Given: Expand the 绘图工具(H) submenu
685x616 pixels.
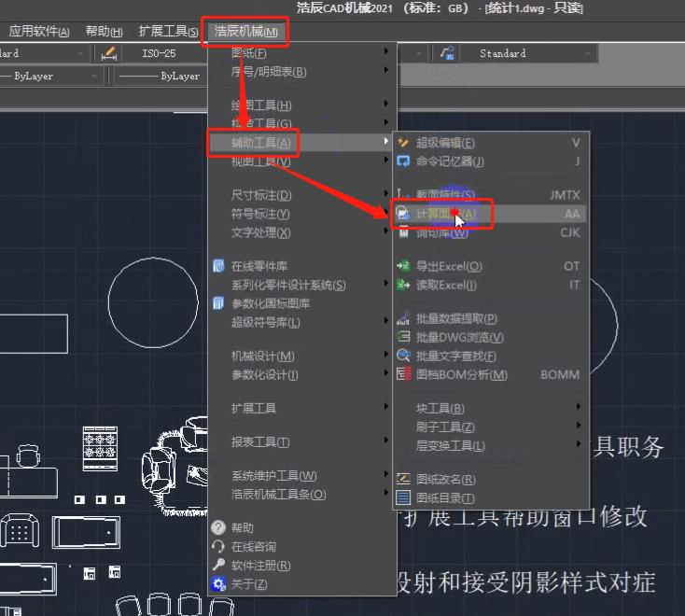Looking at the screenshot, I should click(x=301, y=105).
